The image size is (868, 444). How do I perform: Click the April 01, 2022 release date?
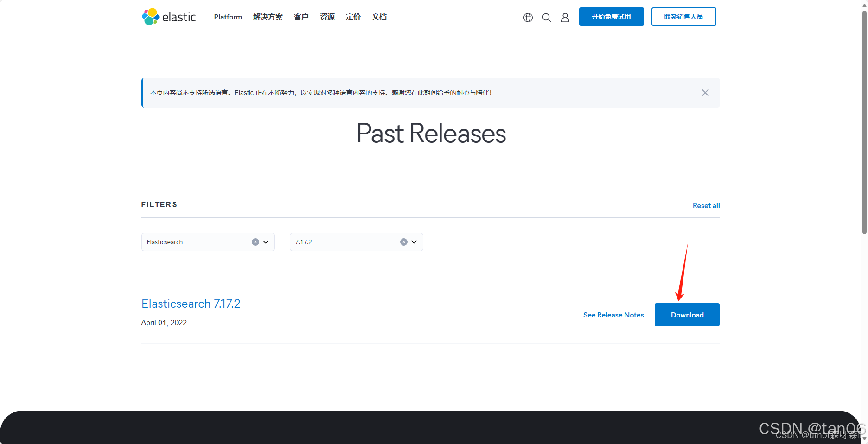(x=164, y=323)
